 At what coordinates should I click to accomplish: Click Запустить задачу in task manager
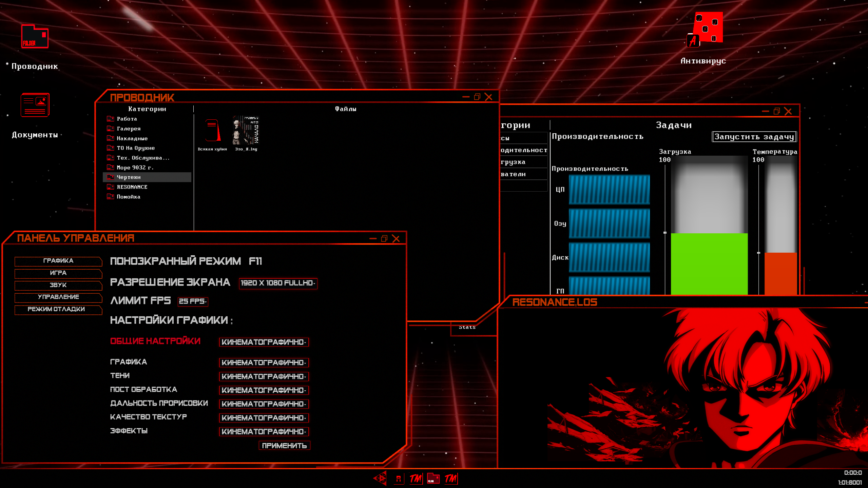(x=754, y=137)
